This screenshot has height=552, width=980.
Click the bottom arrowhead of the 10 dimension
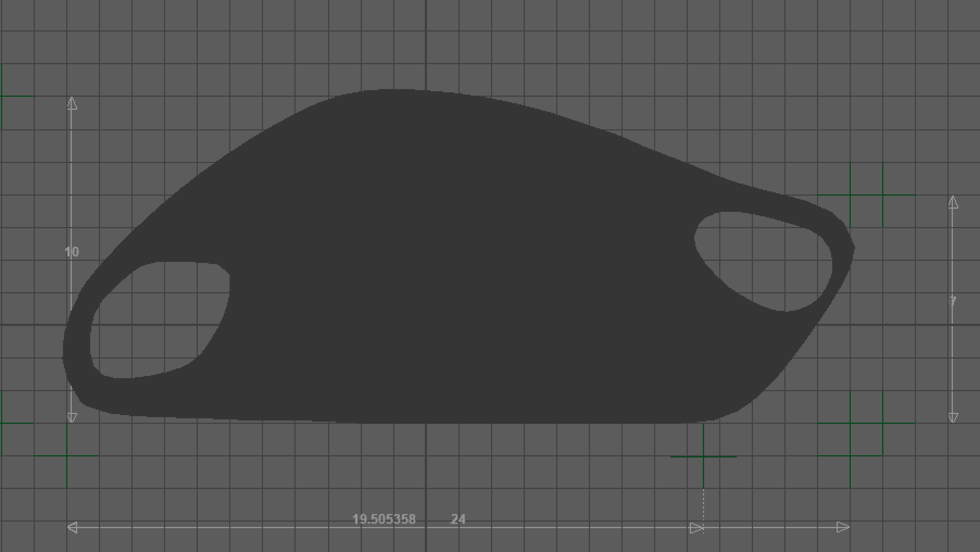tap(72, 417)
